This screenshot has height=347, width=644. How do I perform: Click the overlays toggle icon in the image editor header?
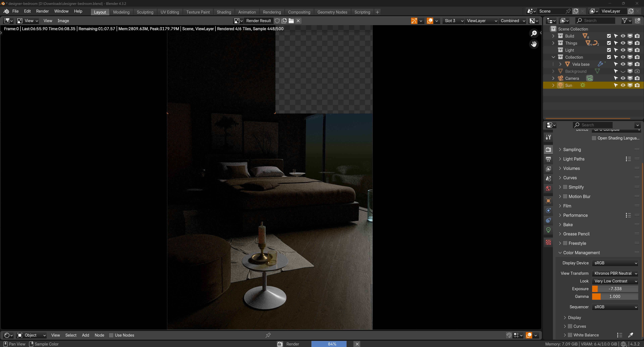click(430, 21)
